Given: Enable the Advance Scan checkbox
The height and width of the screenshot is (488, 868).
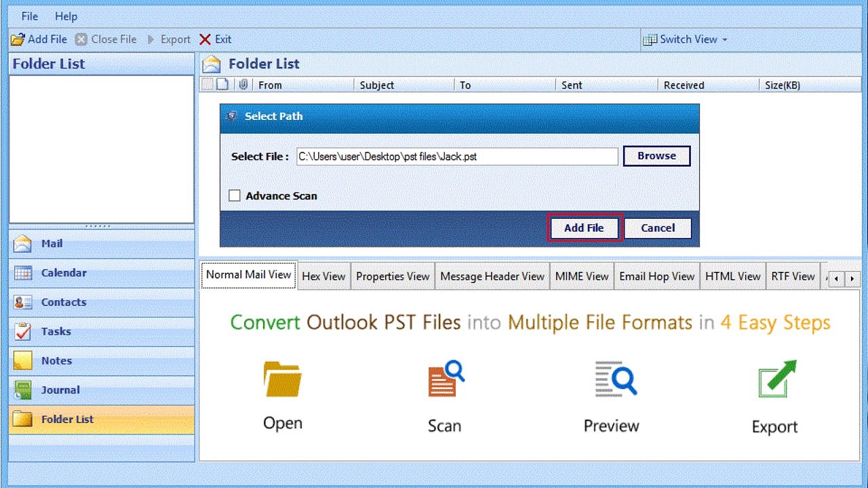Looking at the screenshot, I should 235,196.
